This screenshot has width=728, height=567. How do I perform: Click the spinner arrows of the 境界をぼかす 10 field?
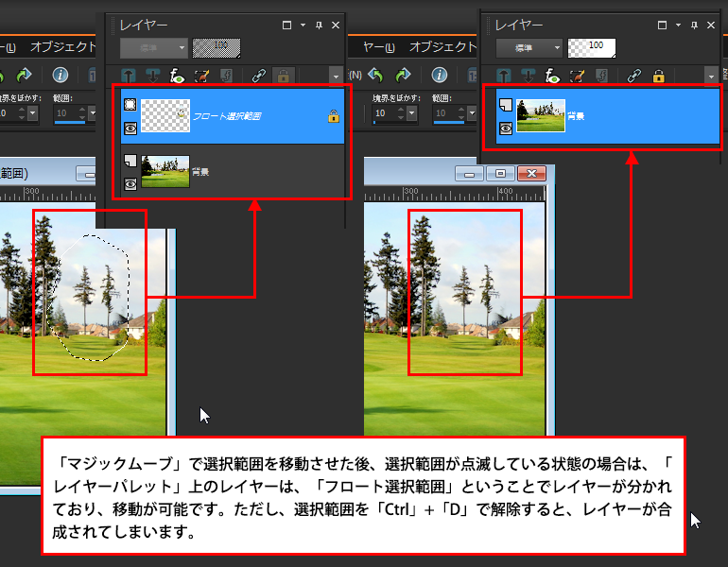(401, 112)
